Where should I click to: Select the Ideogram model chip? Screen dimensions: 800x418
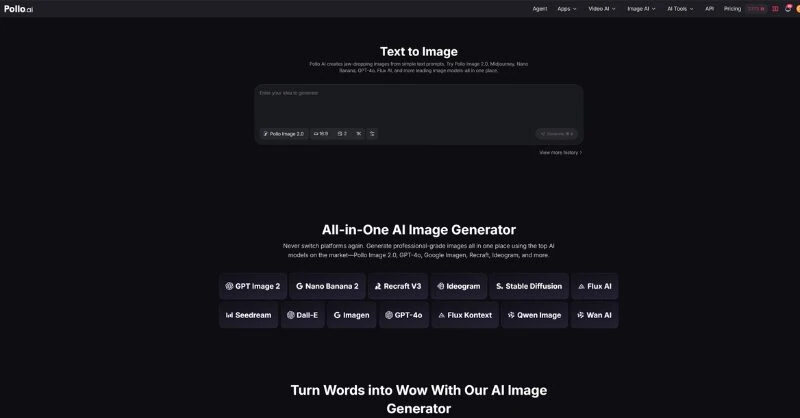[x=459, y=286]
